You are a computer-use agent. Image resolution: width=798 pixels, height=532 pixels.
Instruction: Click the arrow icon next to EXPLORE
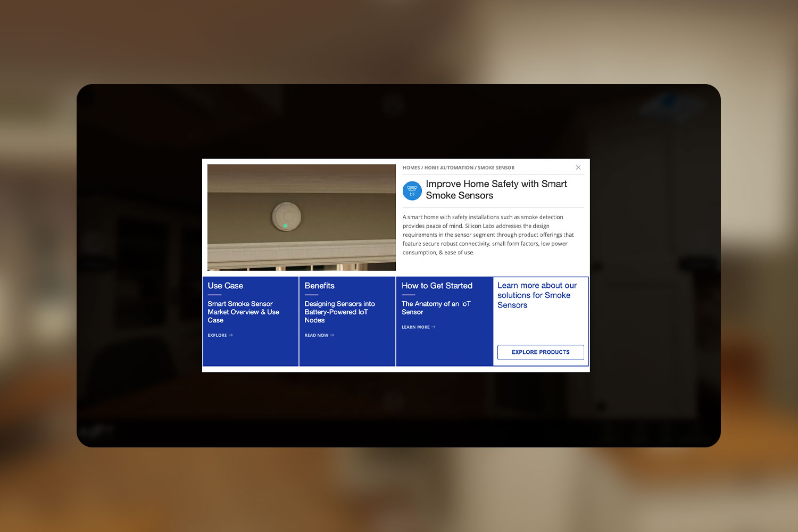click(231, 335)
